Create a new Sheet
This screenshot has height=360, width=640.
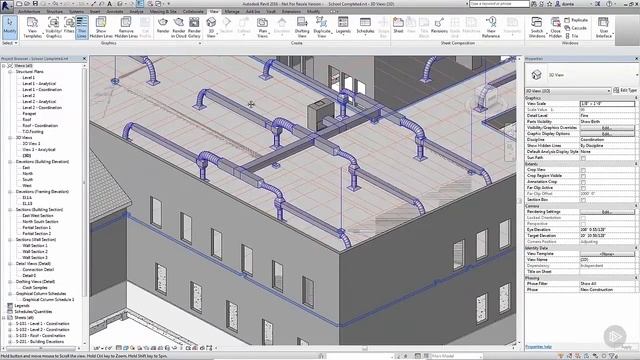coord(398,25)
